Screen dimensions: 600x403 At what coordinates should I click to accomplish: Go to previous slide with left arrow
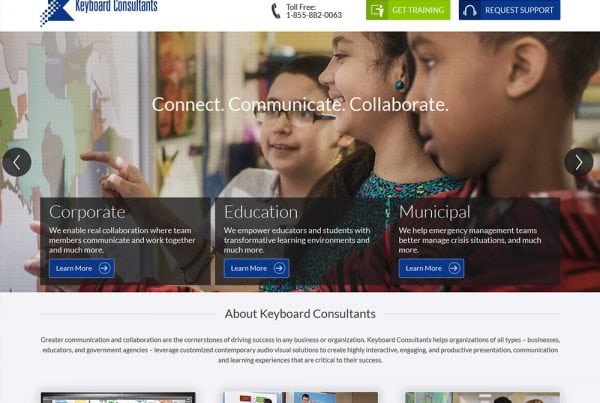tap(16, 162)
